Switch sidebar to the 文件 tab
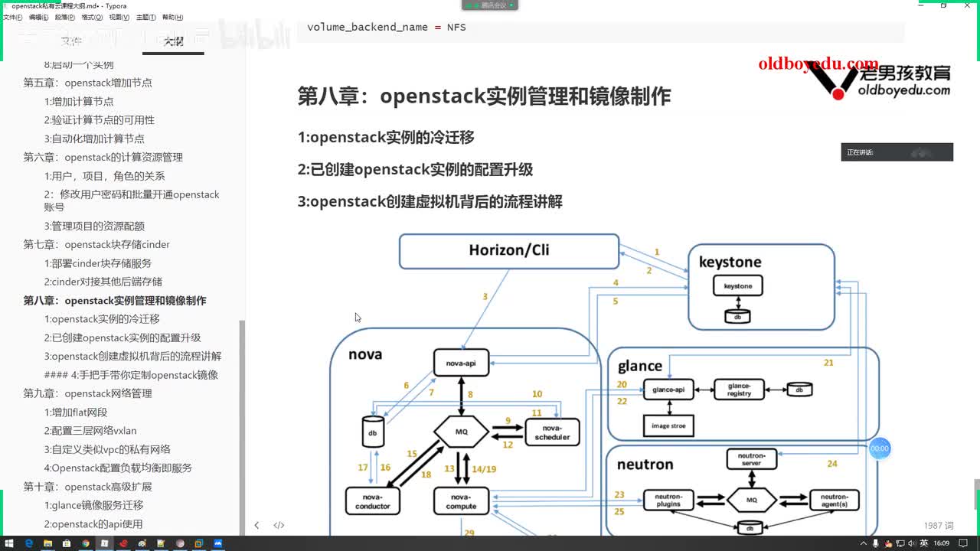980x551 pixels. click(x=70, y=41)
